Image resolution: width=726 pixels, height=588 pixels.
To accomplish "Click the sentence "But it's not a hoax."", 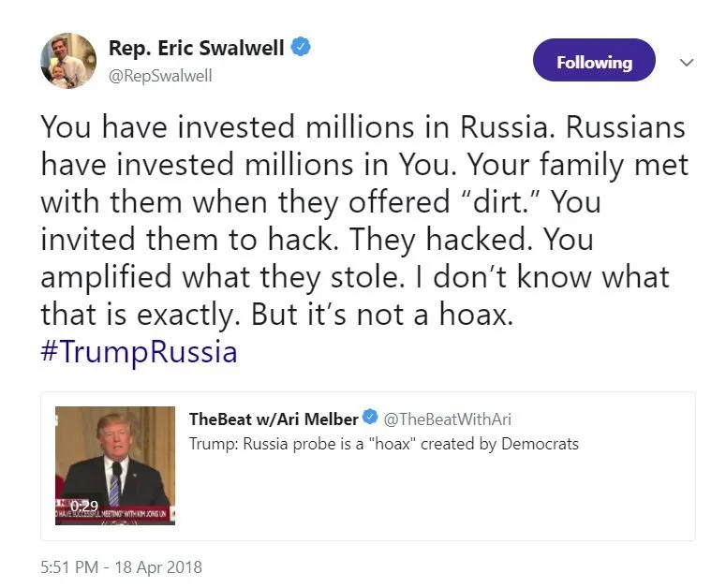I will click(x=382, y=314).
